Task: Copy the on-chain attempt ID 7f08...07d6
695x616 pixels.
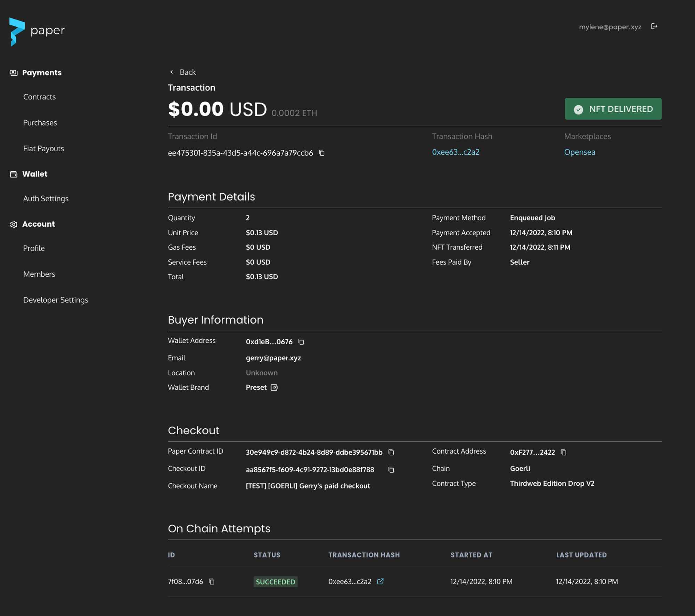Action: 212,582
